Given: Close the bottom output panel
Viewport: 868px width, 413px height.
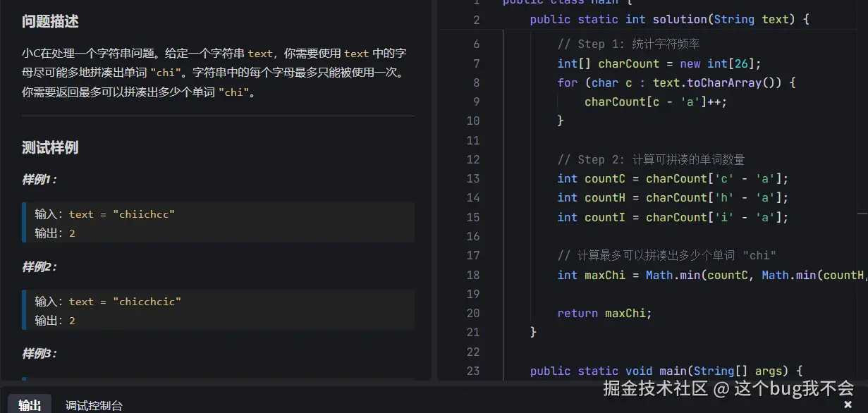Looking at the screenshot, I should (x=848, y=404).
